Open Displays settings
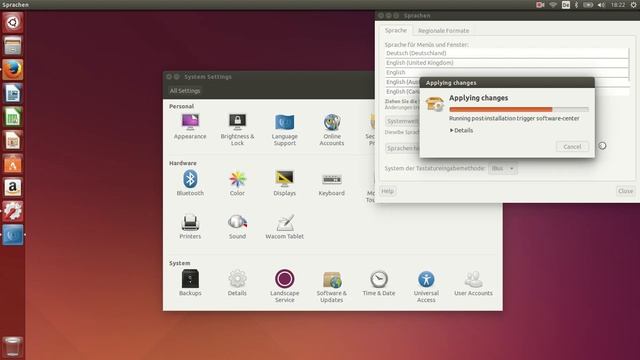Screen dimensions: 640x360 tap(284, 183)
